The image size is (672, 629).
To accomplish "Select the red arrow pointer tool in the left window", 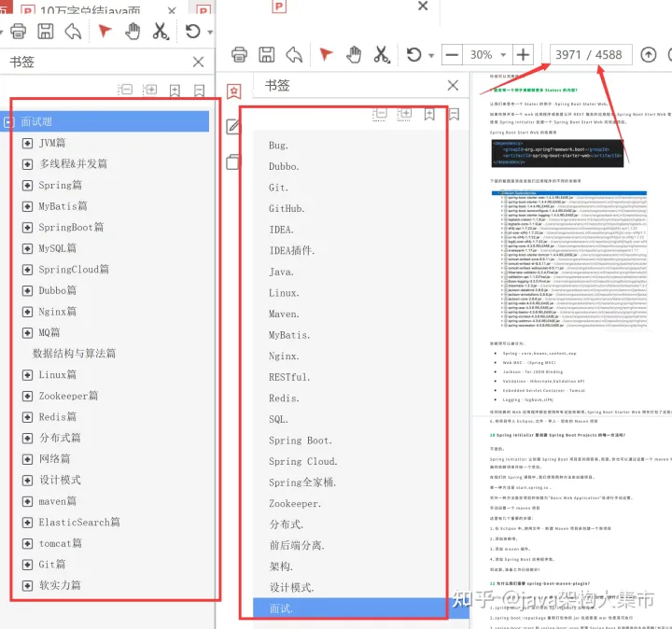I will click(105, 31).
